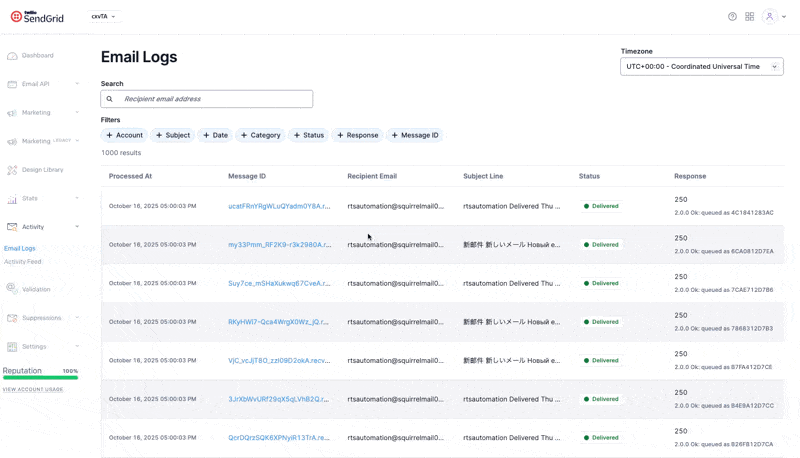Image resolution: width=800 pixels, height=458 pixels.
Task: Expand the Stats sidebar section
Action: (77, 198)
